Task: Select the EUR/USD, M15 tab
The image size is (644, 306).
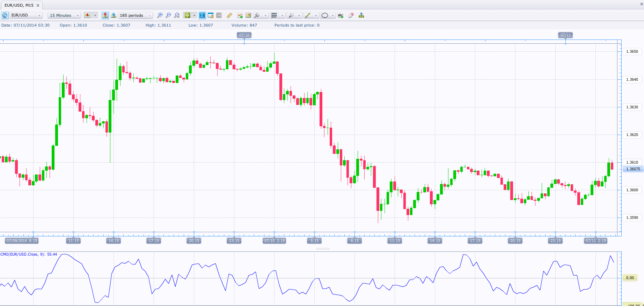Action: 19,5
